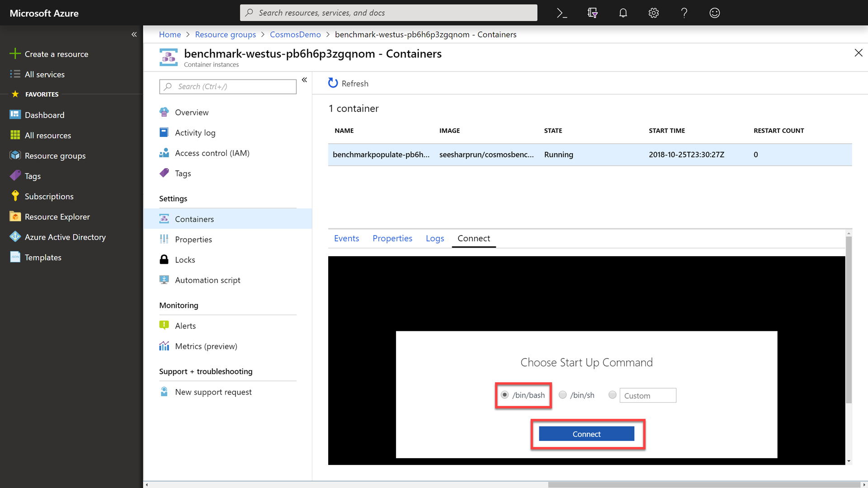Switch to the Events tab
Image resolution: width=868 pixels, height=488 pixels.
click(x=346, y=238)
